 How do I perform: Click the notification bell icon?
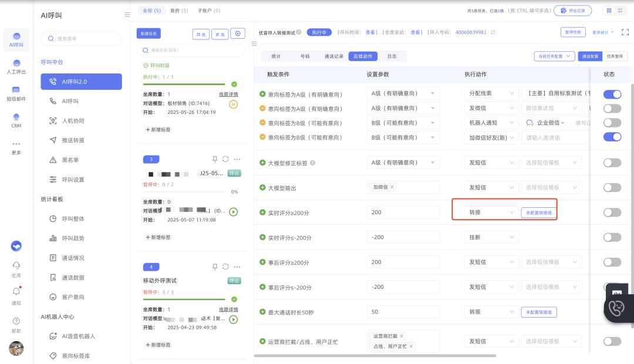click(x=16, y=292)
